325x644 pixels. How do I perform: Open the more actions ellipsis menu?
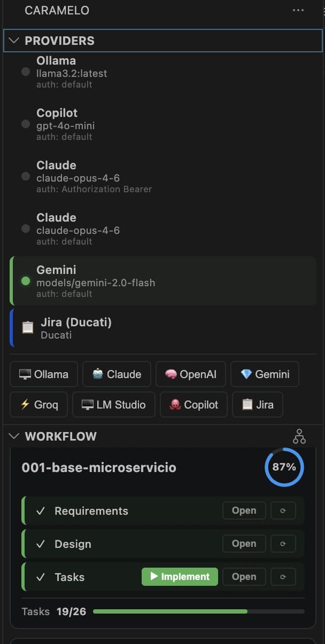(x=298, y=9)
